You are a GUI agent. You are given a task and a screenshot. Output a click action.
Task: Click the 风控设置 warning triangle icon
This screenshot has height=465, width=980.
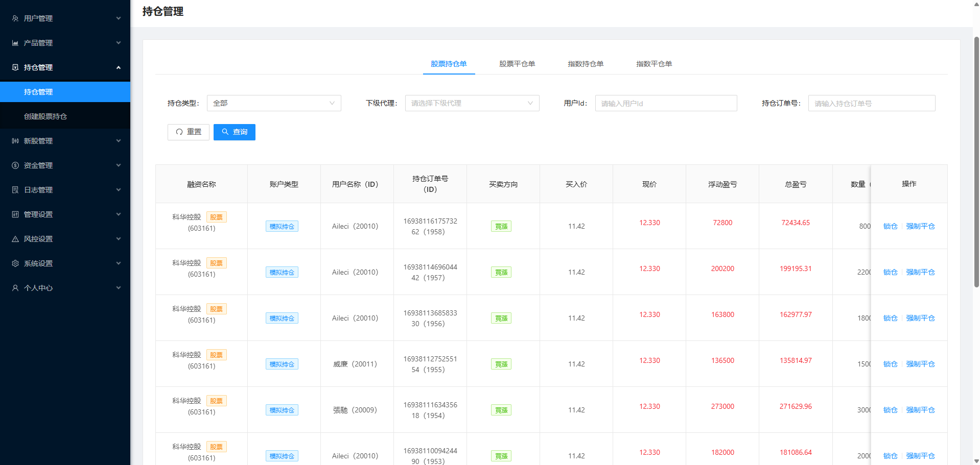coord(15,239)
